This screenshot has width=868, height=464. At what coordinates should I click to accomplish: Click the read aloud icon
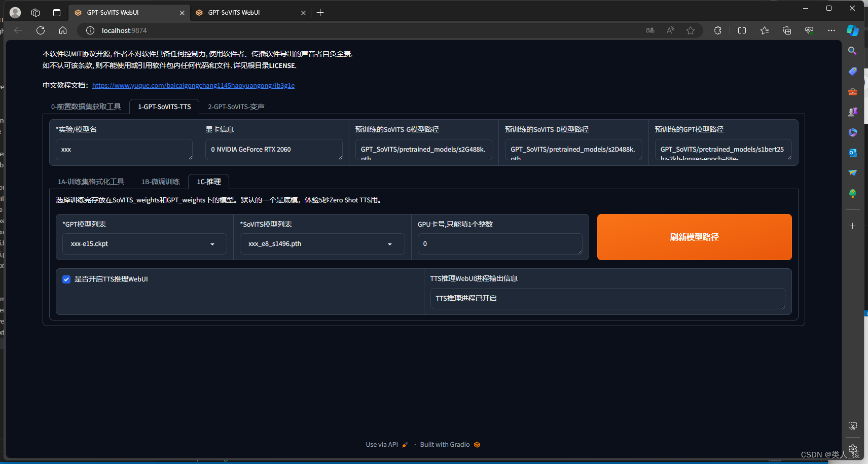670,30
